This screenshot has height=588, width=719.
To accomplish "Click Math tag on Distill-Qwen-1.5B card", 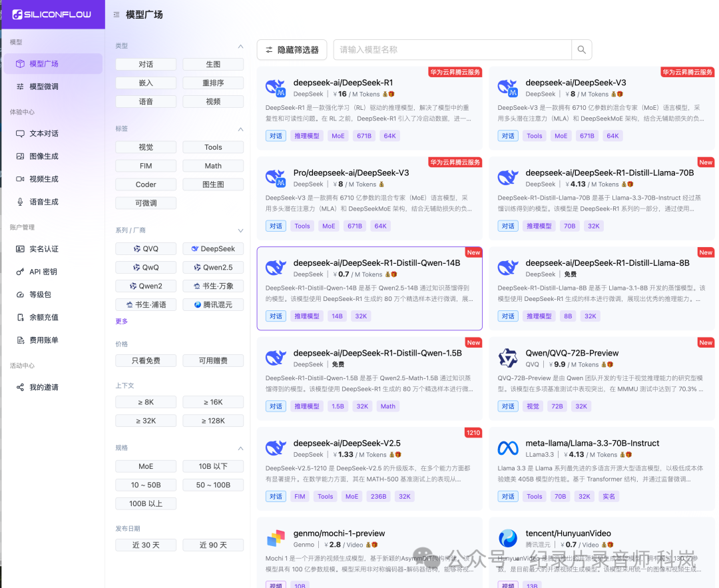I will (x=388, y=406).
